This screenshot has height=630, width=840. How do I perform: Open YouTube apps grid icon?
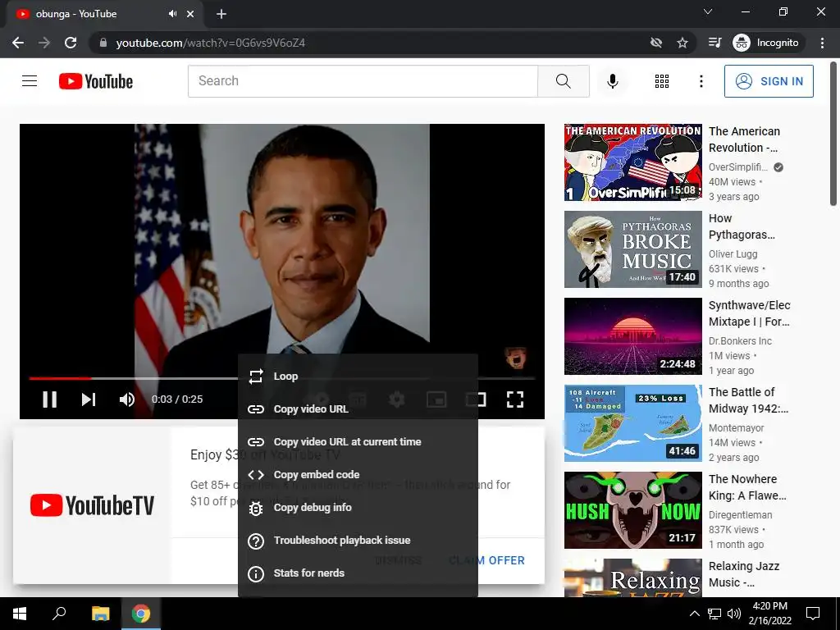point(662,81)
